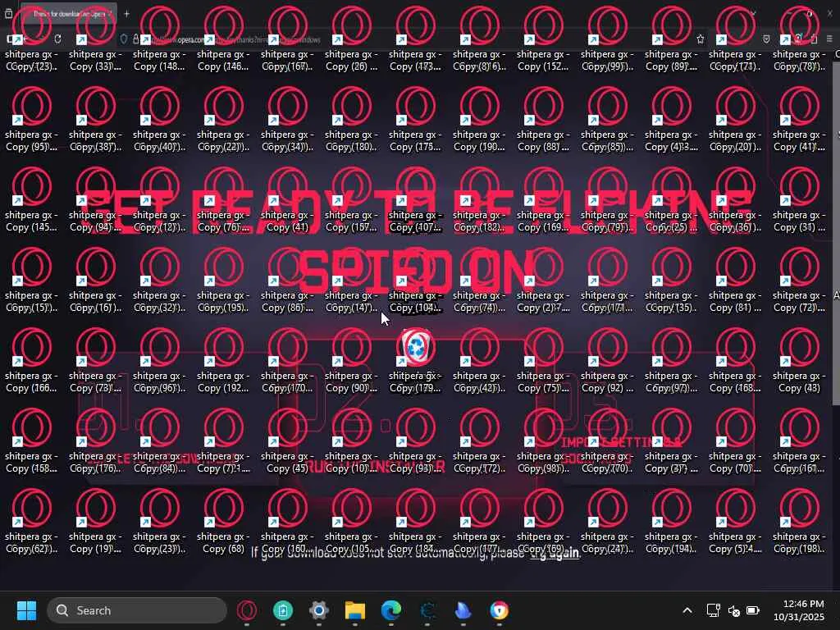Select the shitpera gx - Copy (33) shortcut

point(95,39)
